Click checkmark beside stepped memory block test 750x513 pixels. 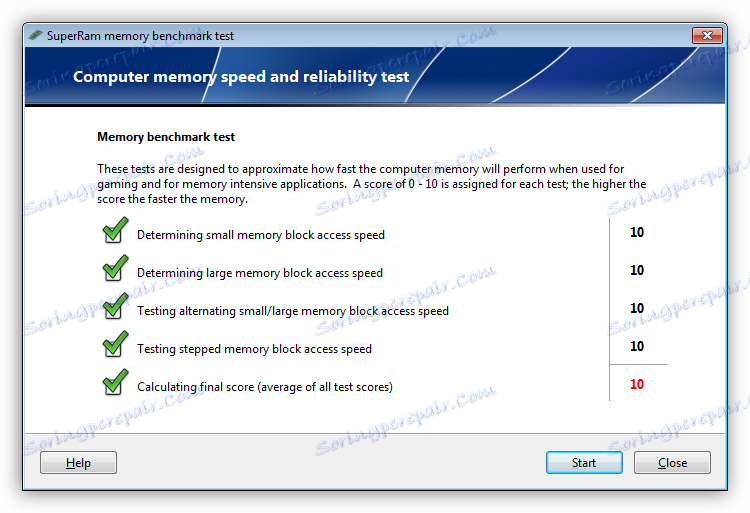(x=115, y=344)
